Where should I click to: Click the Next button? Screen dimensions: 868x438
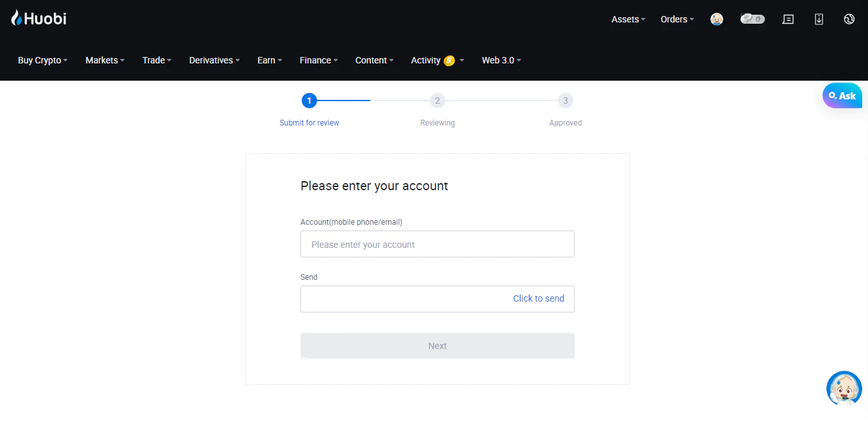(x=438, y=346)
